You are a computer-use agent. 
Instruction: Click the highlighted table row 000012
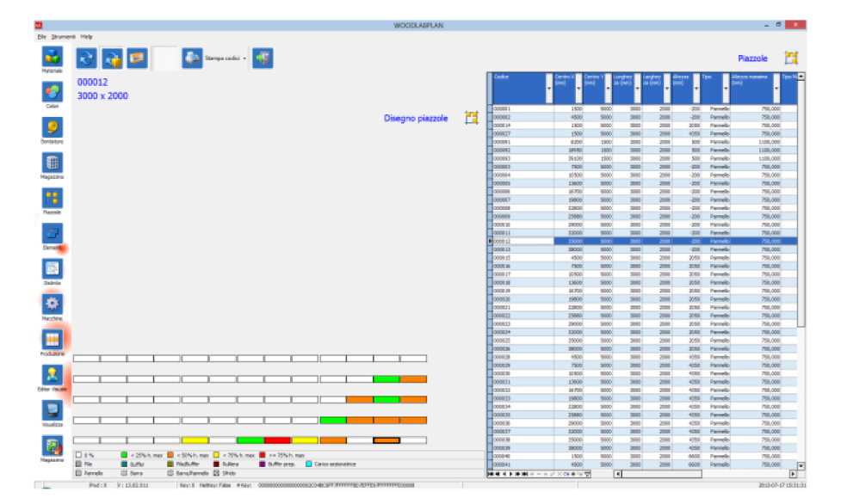642,242
